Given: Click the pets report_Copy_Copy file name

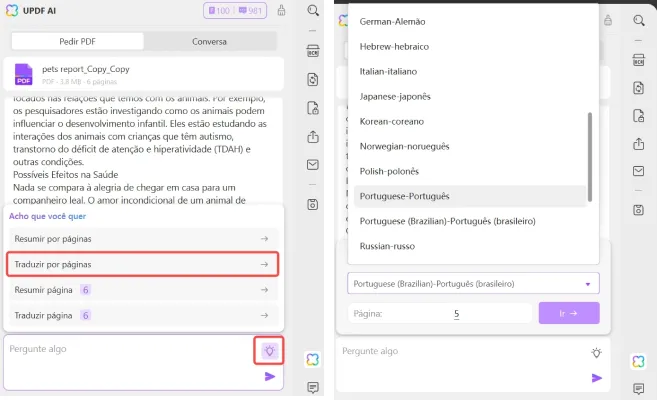Looking at the screenshot, I should [x=85, y=69].
